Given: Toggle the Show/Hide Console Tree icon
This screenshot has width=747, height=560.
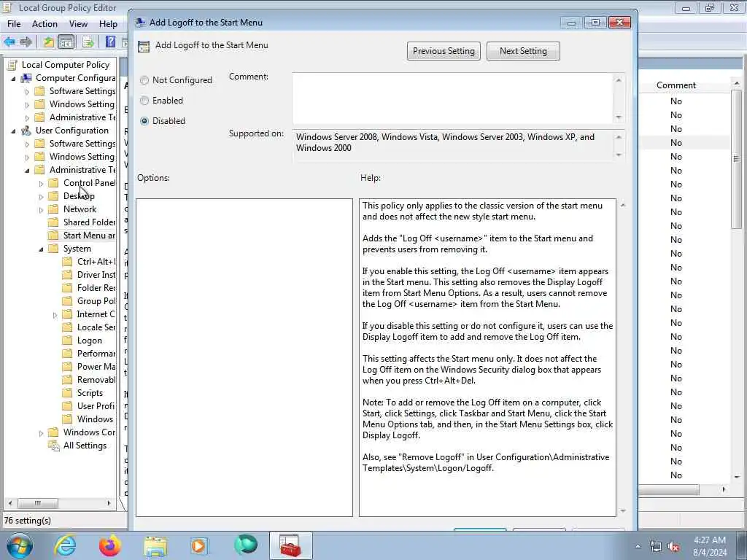Looking at the screenshot, I should [x=66, y=42].
